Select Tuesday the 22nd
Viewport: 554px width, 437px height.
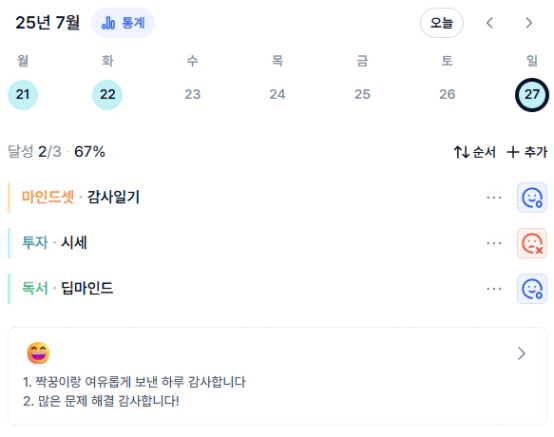click(107, 94)
